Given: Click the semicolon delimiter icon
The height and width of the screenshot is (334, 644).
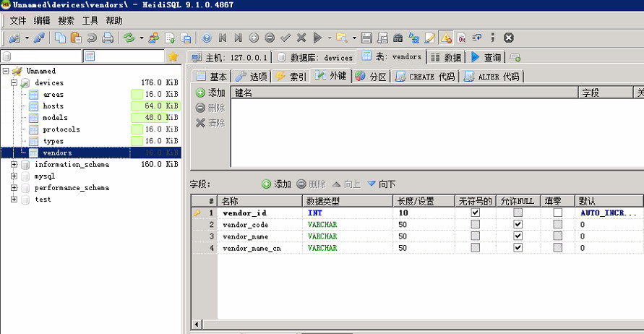Looking at the screenshot, I should [493, 38].
